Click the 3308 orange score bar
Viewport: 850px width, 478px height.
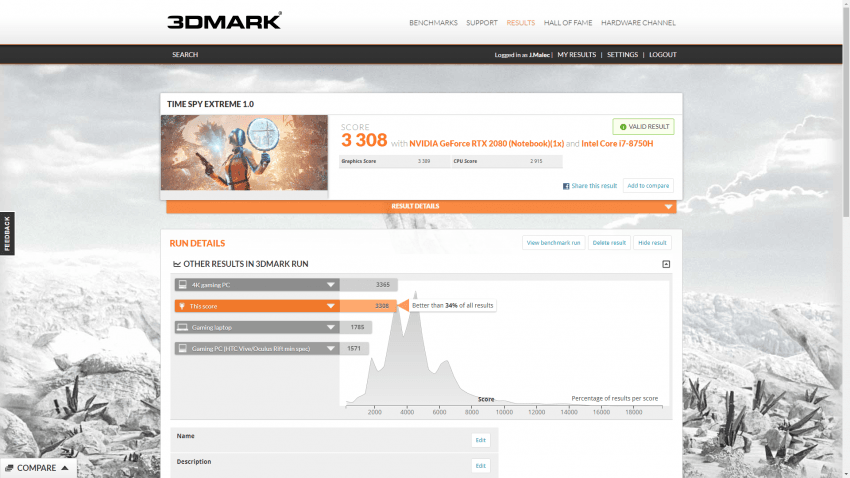(x=368, y=306)
